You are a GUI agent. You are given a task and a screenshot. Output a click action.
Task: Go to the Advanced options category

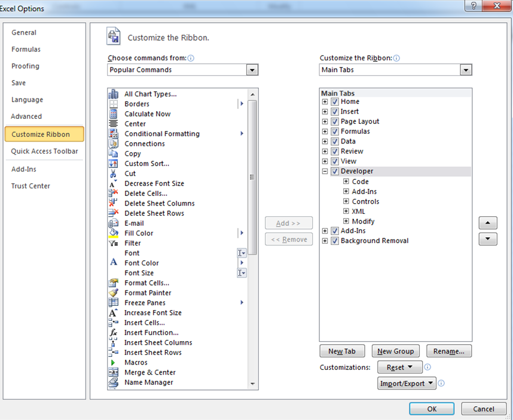tap(26, 117)
